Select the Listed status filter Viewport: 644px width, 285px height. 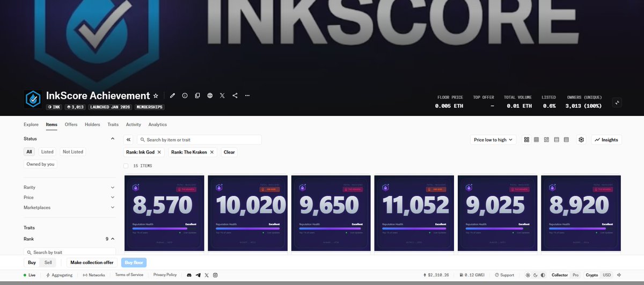coord(47,152)
